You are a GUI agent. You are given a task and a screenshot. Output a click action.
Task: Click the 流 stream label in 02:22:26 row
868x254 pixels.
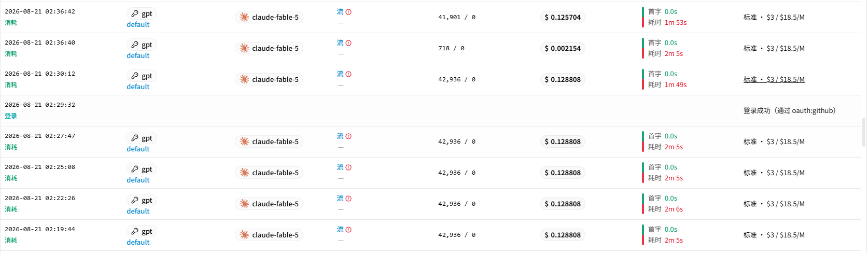point(340,198)
